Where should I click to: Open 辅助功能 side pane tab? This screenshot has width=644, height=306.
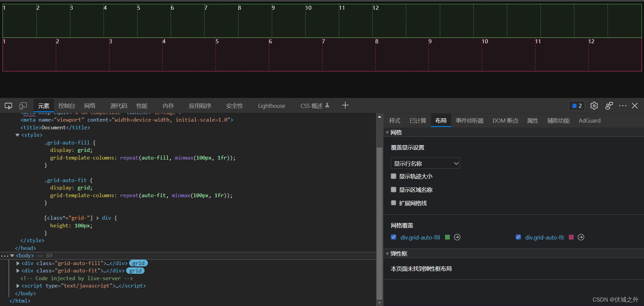(558, 121)
